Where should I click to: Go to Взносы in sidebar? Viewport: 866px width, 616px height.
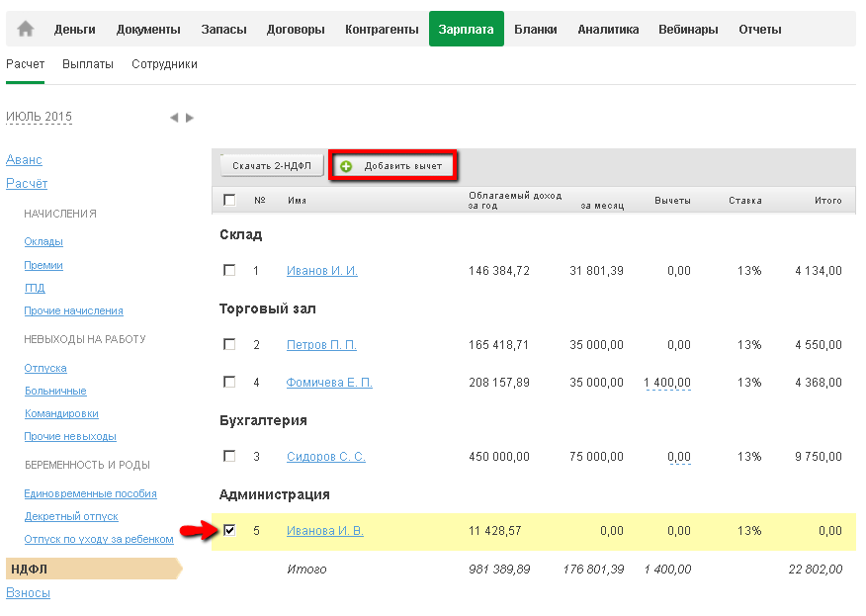point(28,593)
